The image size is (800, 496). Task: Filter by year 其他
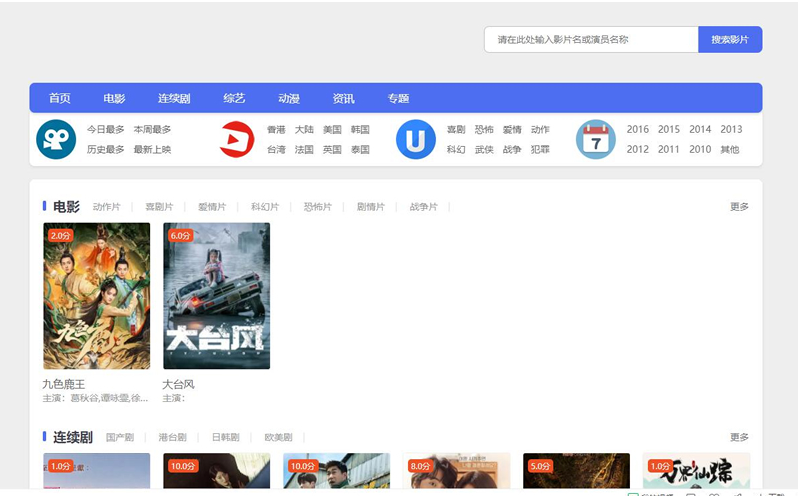730,150
